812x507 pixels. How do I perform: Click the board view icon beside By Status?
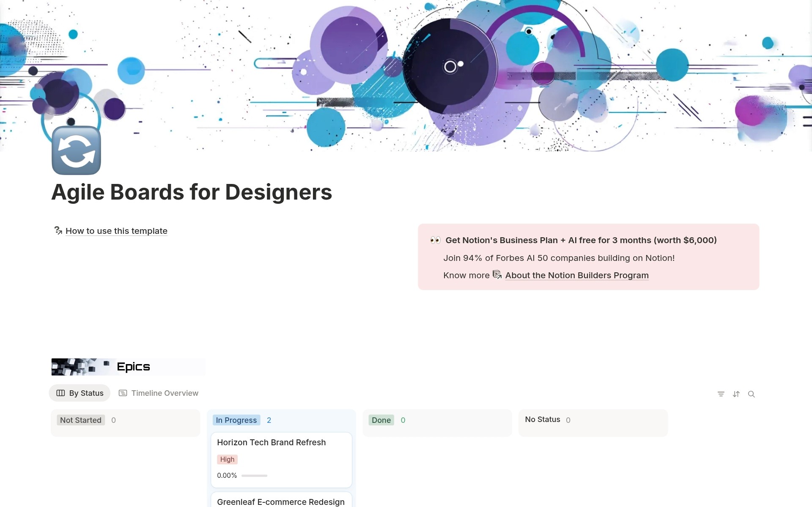pos(60,393)
